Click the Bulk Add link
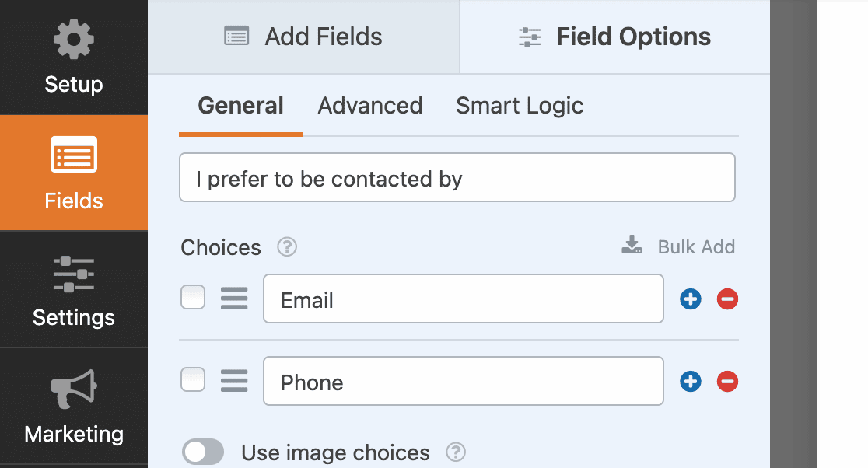This screenshot has width=868, height=468. [678, 247]
